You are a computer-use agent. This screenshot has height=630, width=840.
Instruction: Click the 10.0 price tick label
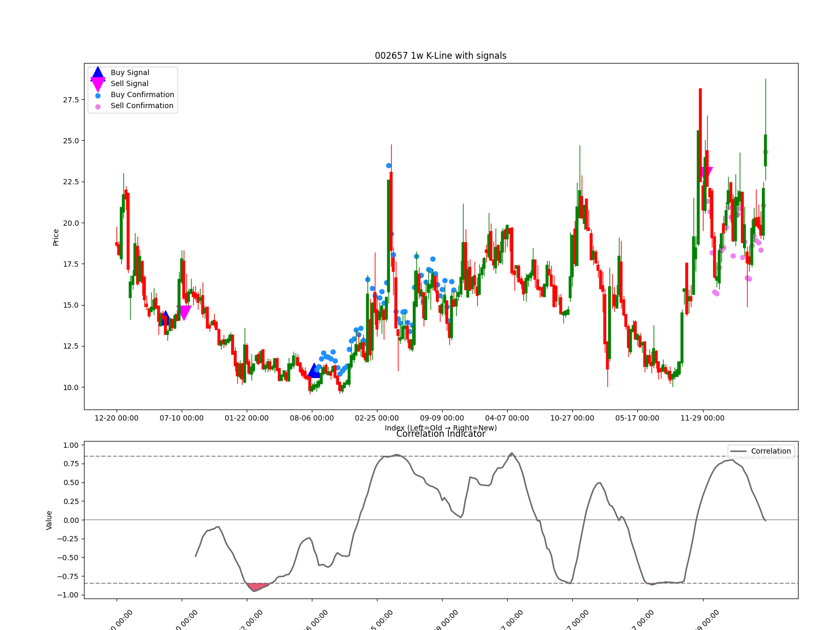71,387
